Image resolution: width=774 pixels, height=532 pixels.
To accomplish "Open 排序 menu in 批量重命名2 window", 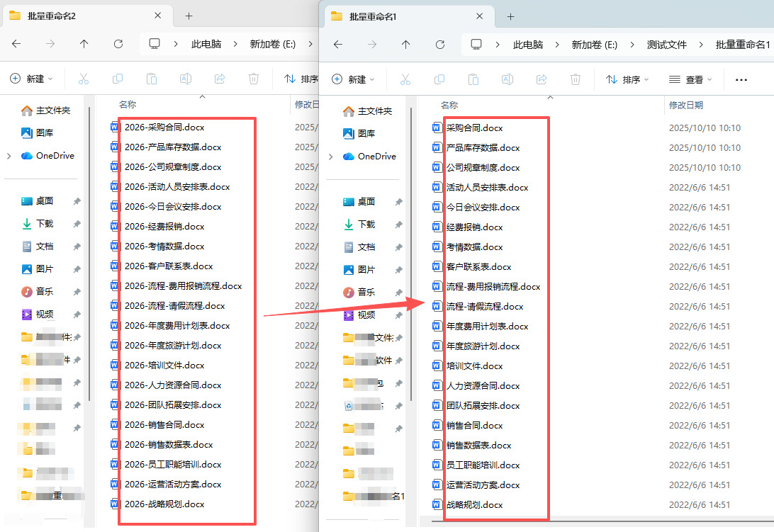I will (x=301, y=79).
